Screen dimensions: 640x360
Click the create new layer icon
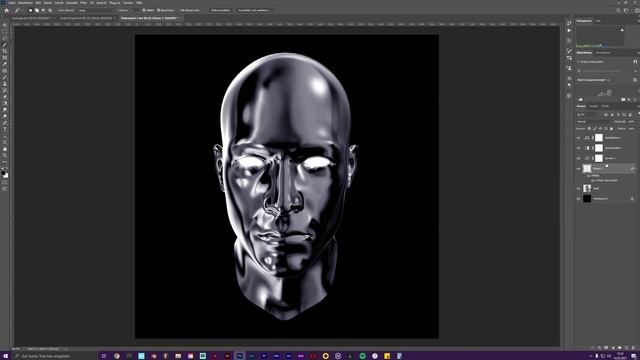(x=627, y=348)
